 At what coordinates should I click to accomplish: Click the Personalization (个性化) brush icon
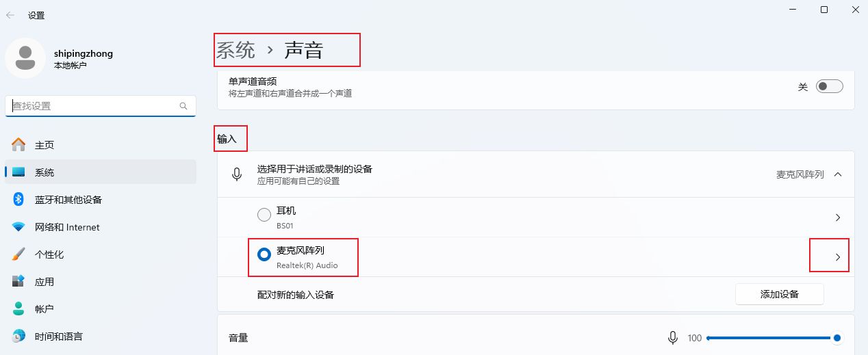tap(18, 254)
